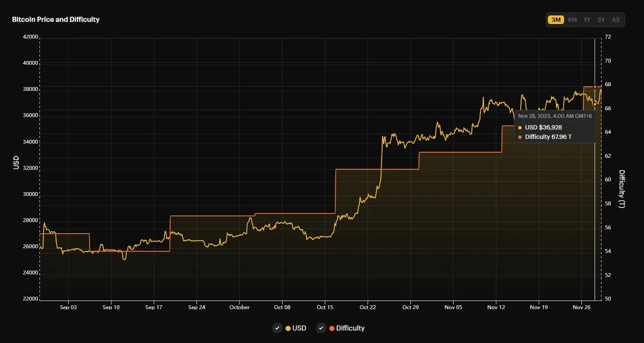Click the yellow USD legend dot
Image resolution: width=644 pixels, height=343 pixels.
pos(288,328)
